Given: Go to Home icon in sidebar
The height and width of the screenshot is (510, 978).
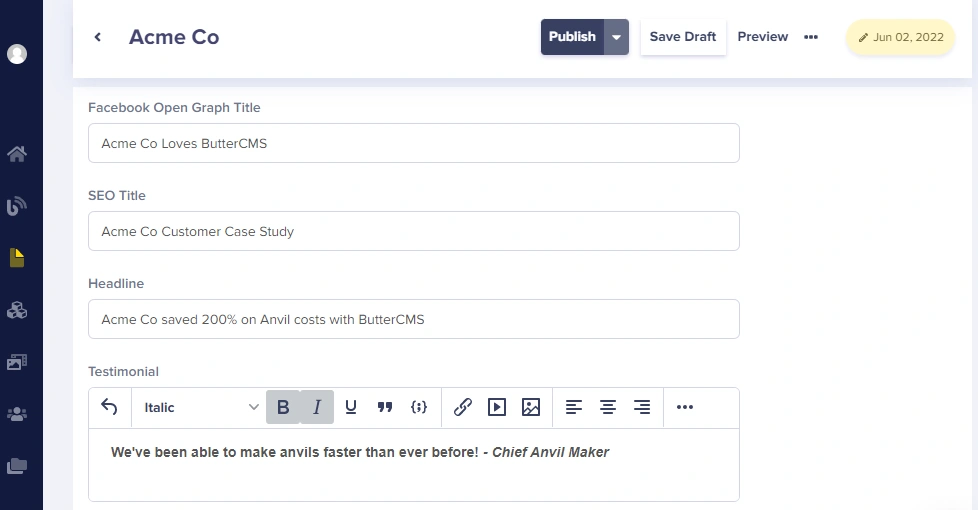Looking at the screenshot, I should coord(17,153).
